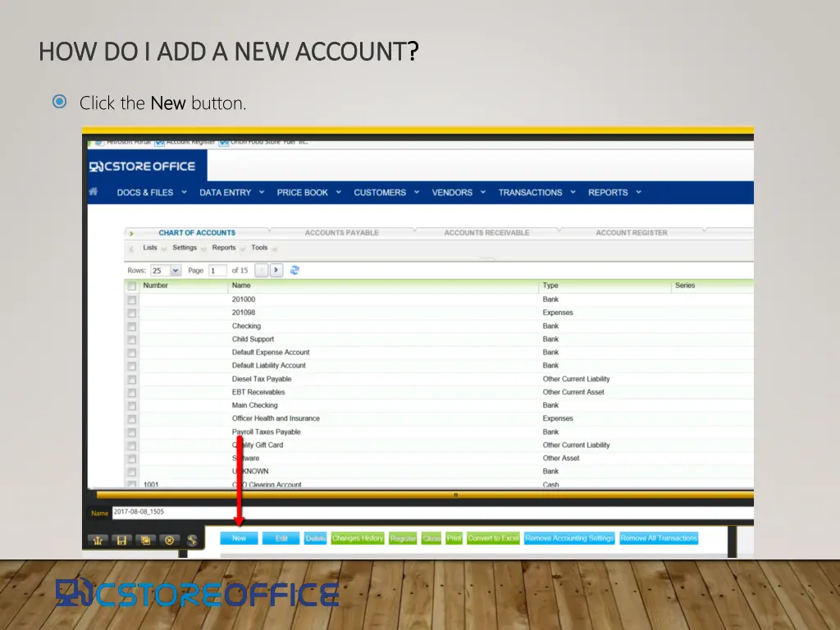Open the Account Register tab
Screen dimensions: 840x630
(x=631, y=233)
